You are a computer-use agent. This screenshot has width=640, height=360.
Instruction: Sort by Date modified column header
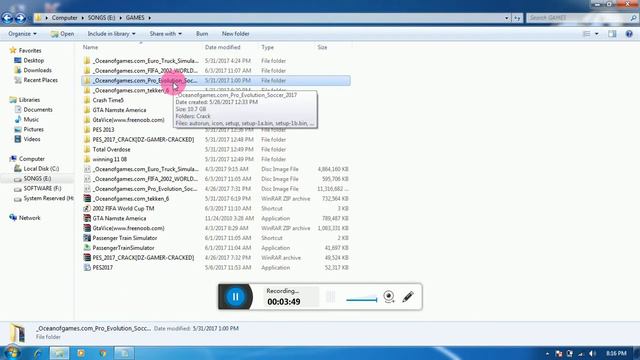click(222, 47)
